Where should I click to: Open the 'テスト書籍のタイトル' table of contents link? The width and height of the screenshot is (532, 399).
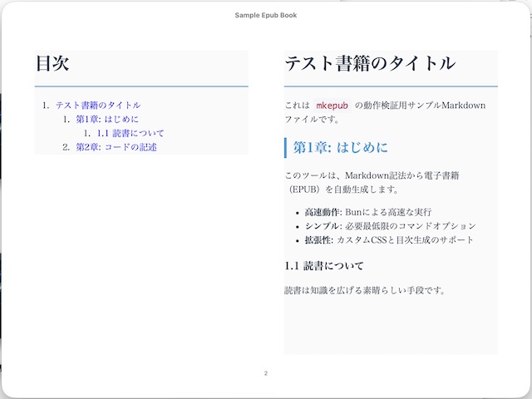pyautogui.click(x=98, y=106)
